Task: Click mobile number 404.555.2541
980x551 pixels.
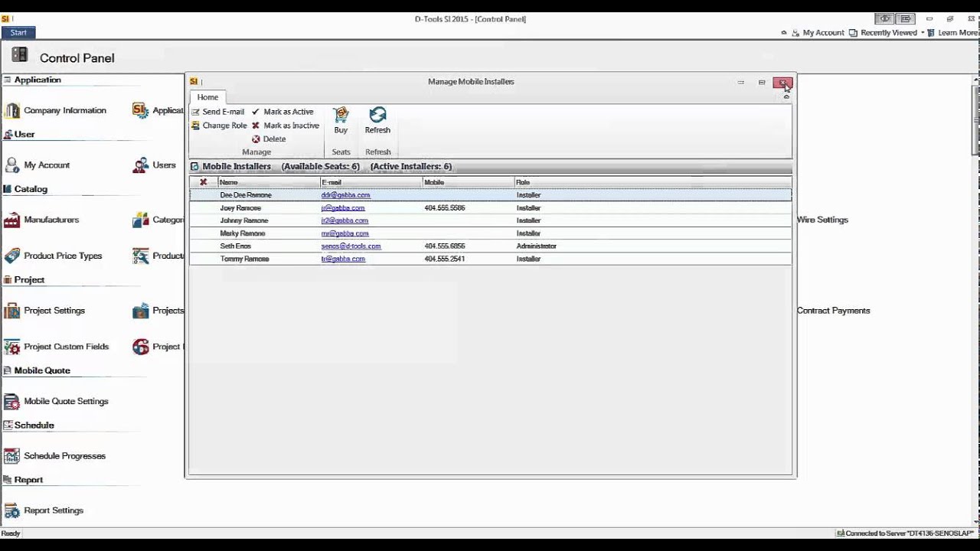Action: pos(444,259)
